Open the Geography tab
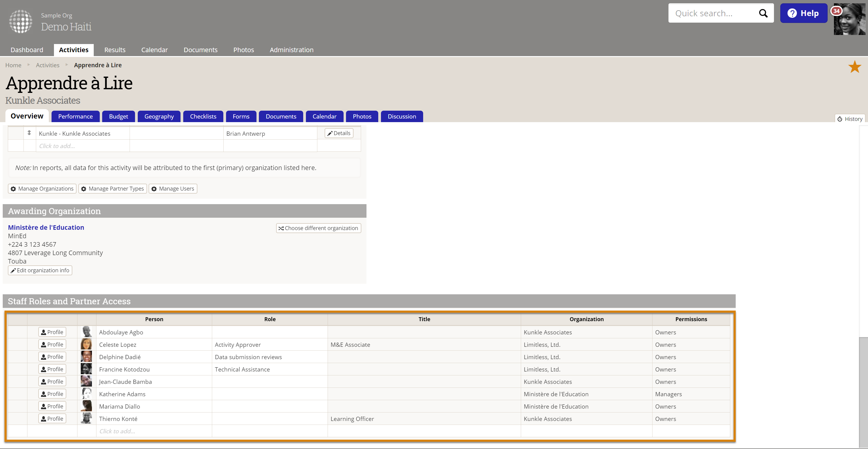This screenshot has width=868, height=449. coord(159,116)
